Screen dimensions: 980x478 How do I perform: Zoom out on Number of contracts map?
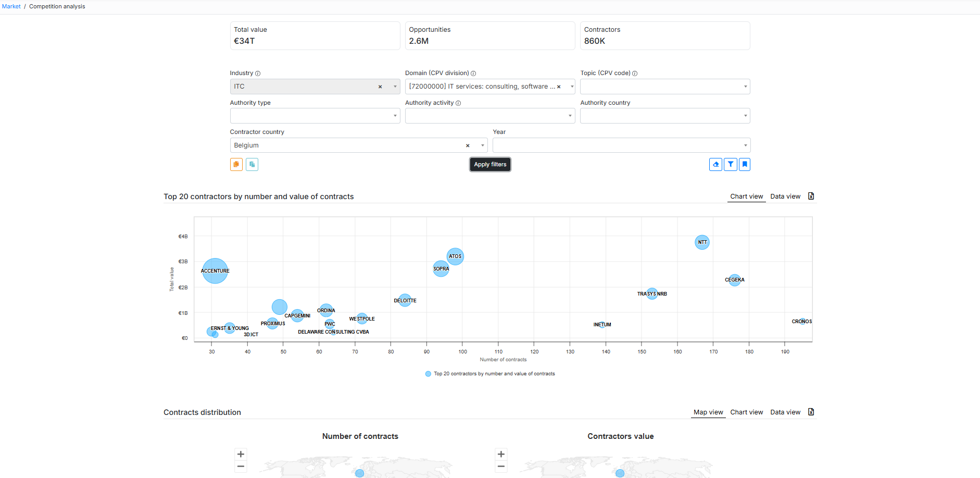coord(241,467)
